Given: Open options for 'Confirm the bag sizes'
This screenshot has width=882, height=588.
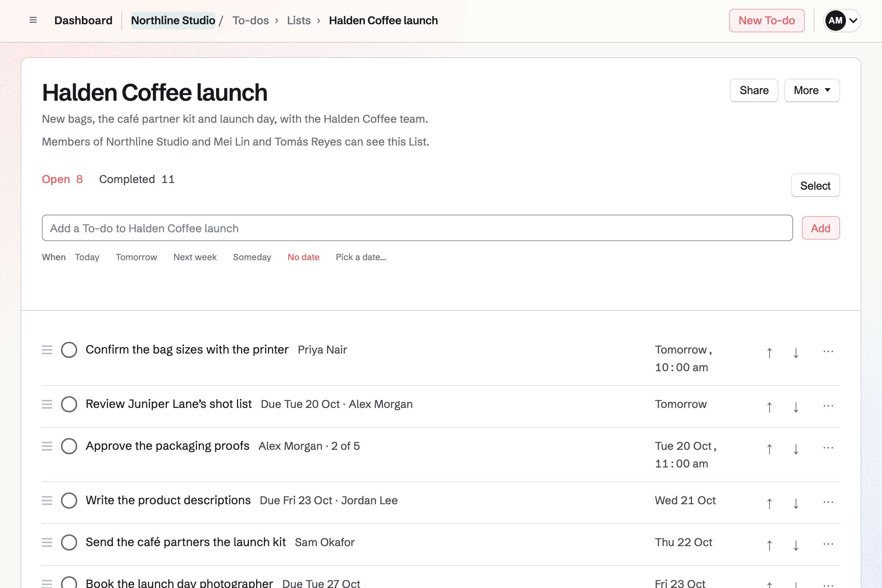Looking at the screenshot, I should pos(828,351).
